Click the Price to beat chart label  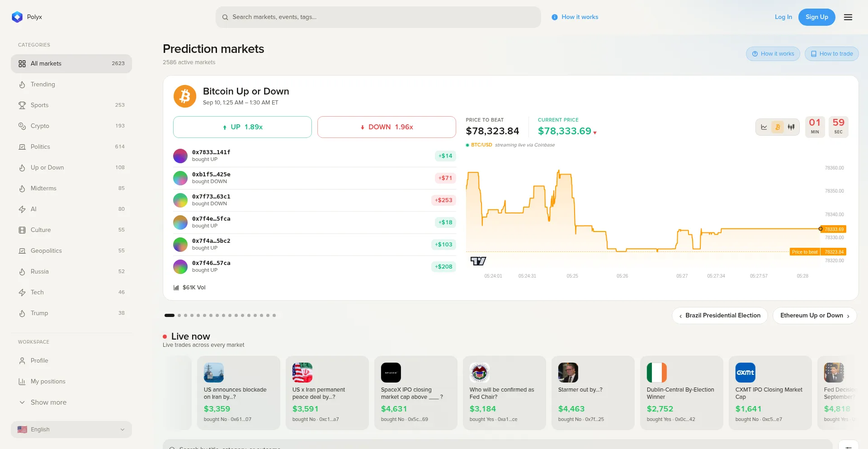[805, 252]
